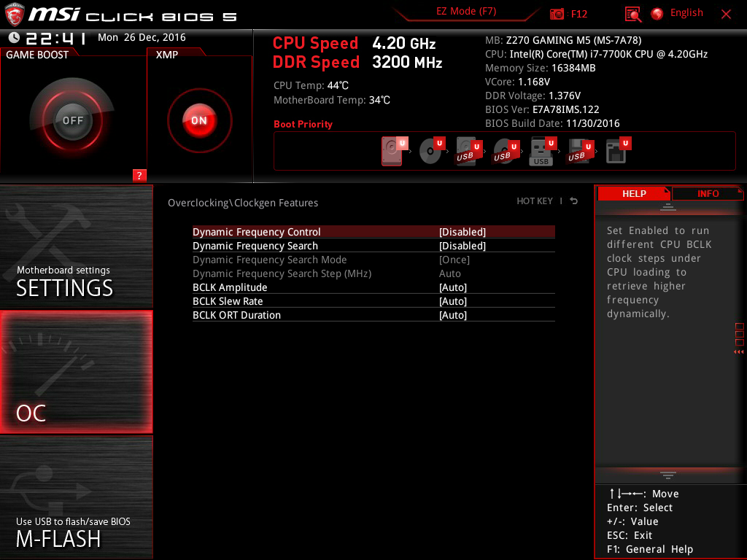
Task: Open the M-FLASH section
Action: 76,497
